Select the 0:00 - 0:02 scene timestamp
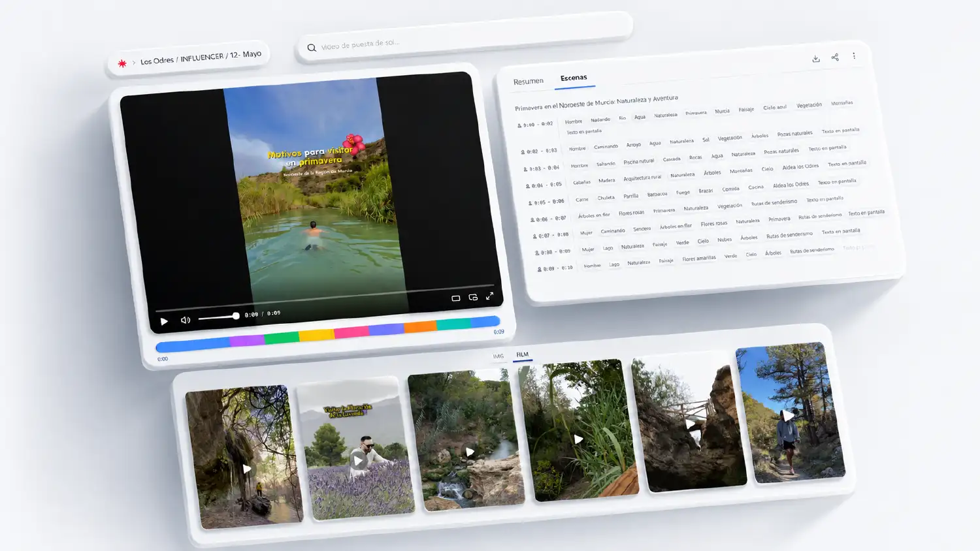The image size is (980, 551). point(536,124)
